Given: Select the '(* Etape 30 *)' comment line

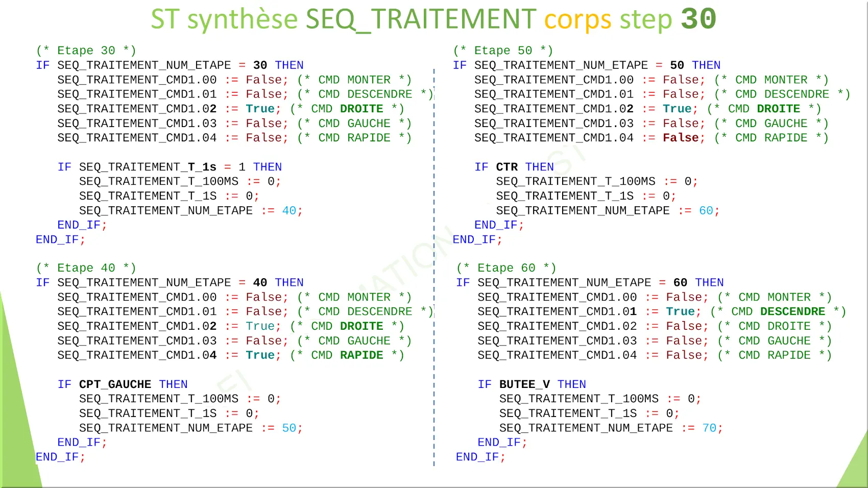Looking at the screenshot, I should tap(86, 51).
